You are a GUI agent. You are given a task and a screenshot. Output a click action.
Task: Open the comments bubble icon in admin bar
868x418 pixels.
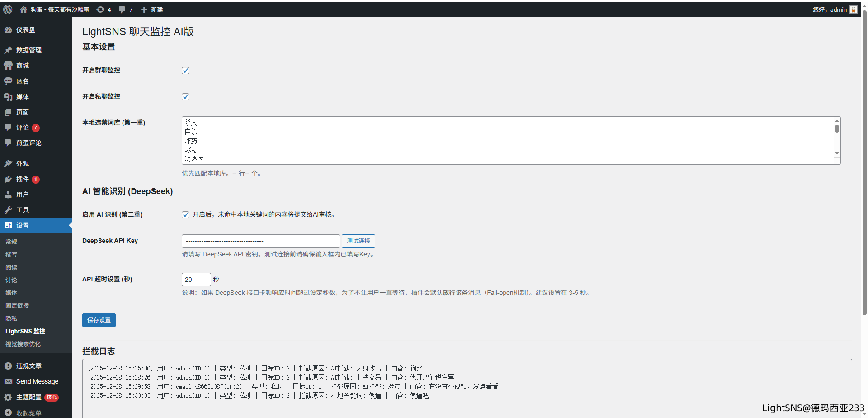122,9
